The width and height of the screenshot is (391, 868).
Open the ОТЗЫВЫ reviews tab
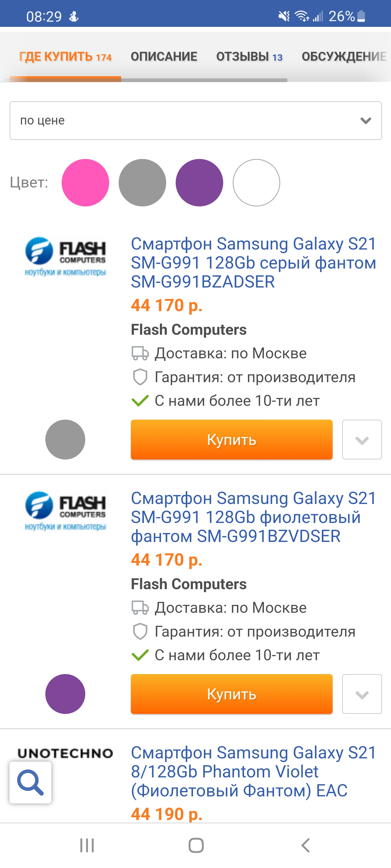[249, 57]
